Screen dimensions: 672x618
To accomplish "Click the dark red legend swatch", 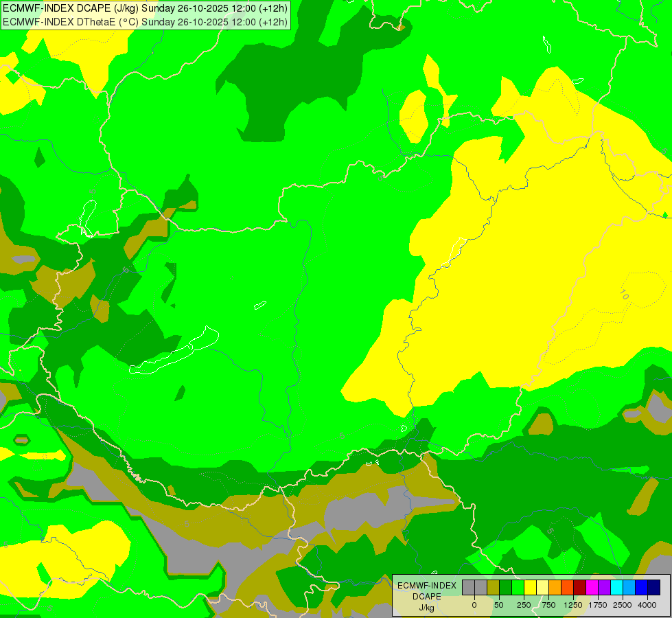I will click(580, 588).
